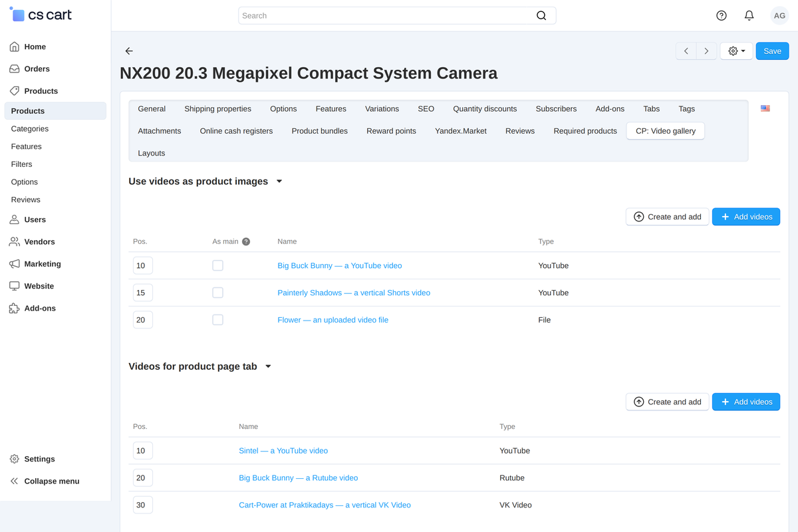Toggle As main for Big Buck Bunny YouTube video

pyautogui.click(x=217, y=265)
